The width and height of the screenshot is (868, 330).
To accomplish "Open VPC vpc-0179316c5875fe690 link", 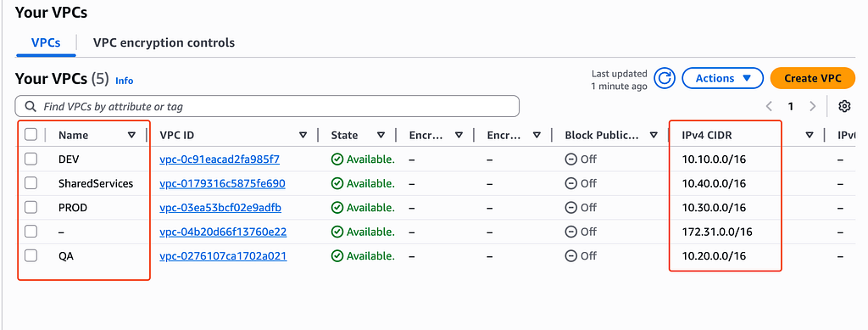I will (x=223, y=183).
